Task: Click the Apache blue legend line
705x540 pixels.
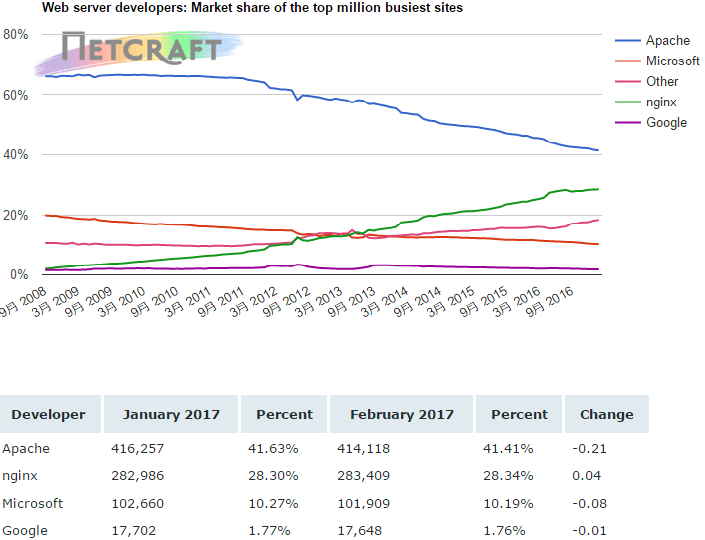Action: (x=627, y=41)
